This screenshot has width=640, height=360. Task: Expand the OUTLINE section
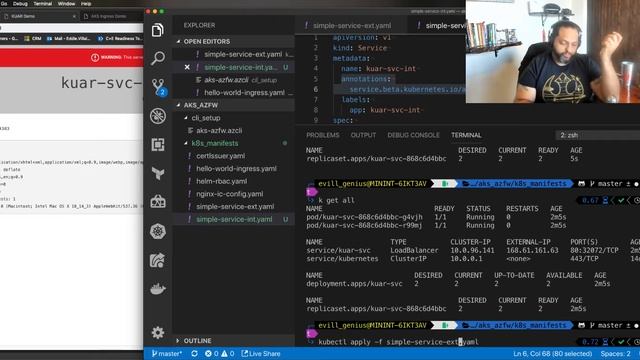198,340
